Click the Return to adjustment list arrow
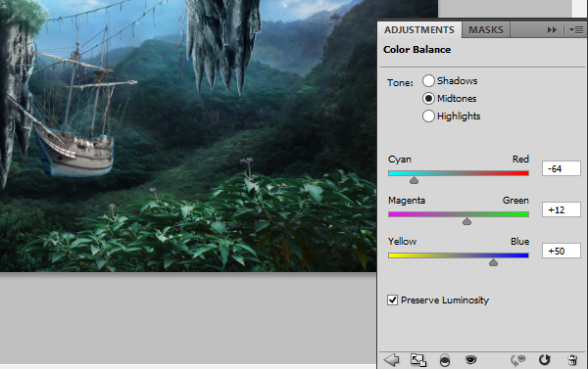Screen dimensions: 588x369 pos(391,360)
